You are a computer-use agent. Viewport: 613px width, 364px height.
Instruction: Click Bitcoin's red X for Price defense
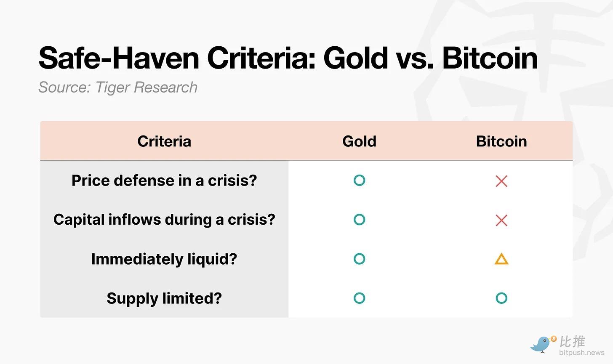click(x=501, y=181)
